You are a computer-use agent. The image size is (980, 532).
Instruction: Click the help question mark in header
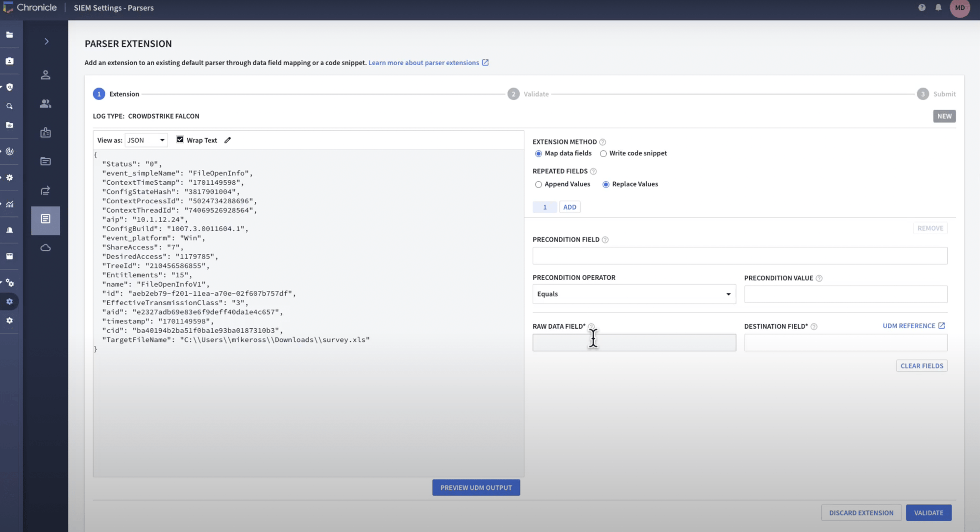(x=922, y=7)
